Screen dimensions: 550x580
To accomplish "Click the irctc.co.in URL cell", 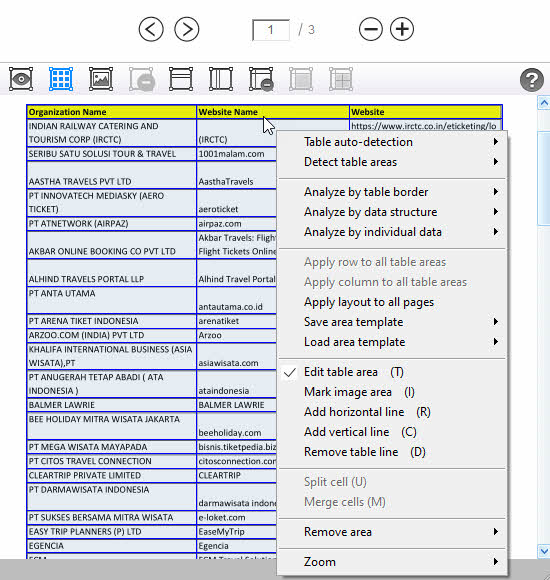I will 426,125.
